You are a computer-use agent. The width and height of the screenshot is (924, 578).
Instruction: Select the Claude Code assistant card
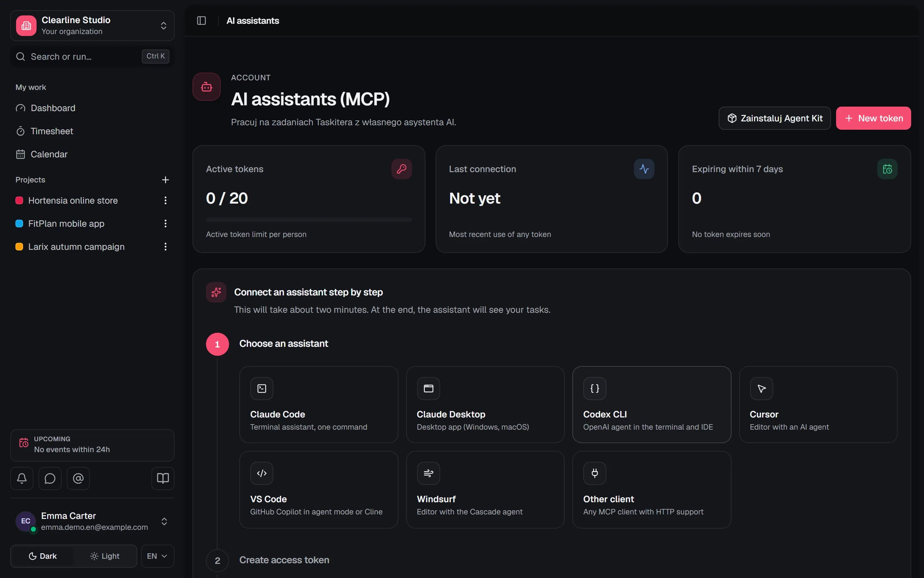pos(319,405)
